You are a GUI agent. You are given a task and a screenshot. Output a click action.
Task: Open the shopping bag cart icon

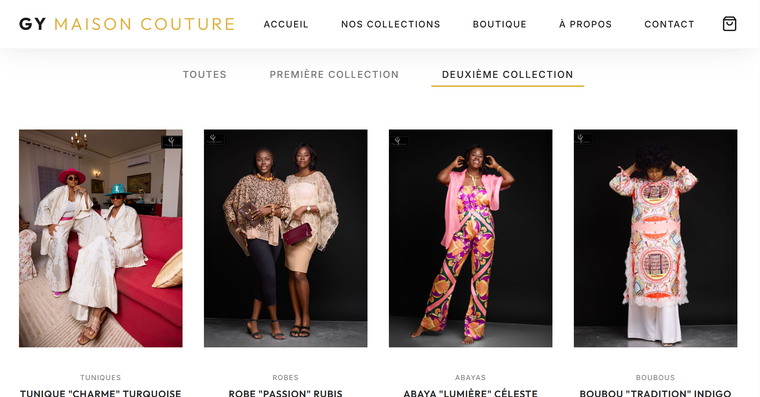pyautogui.click(x=729, y=24)
